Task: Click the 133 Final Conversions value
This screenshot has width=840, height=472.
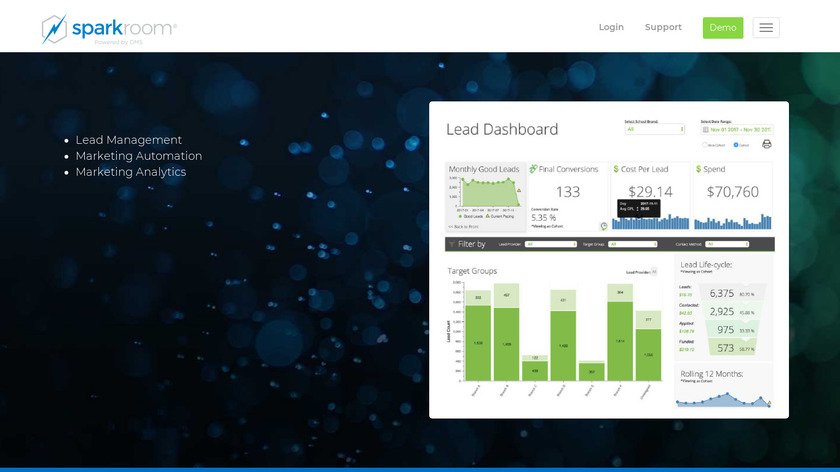Action: pos(568,192)
